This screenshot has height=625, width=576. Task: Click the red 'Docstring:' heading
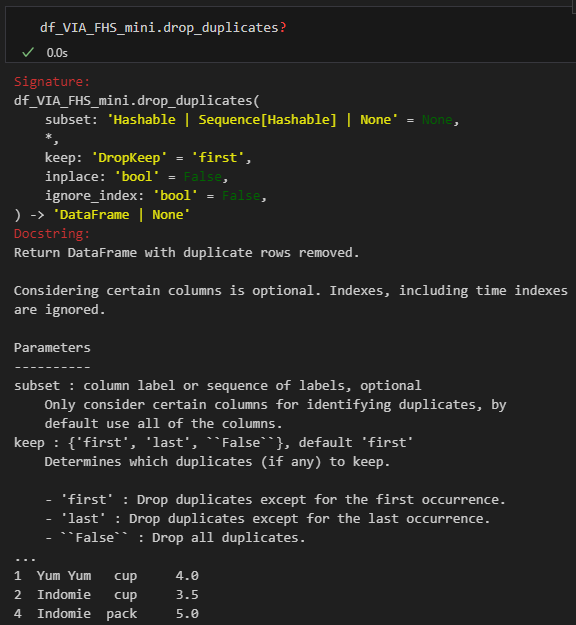point(52,234)
